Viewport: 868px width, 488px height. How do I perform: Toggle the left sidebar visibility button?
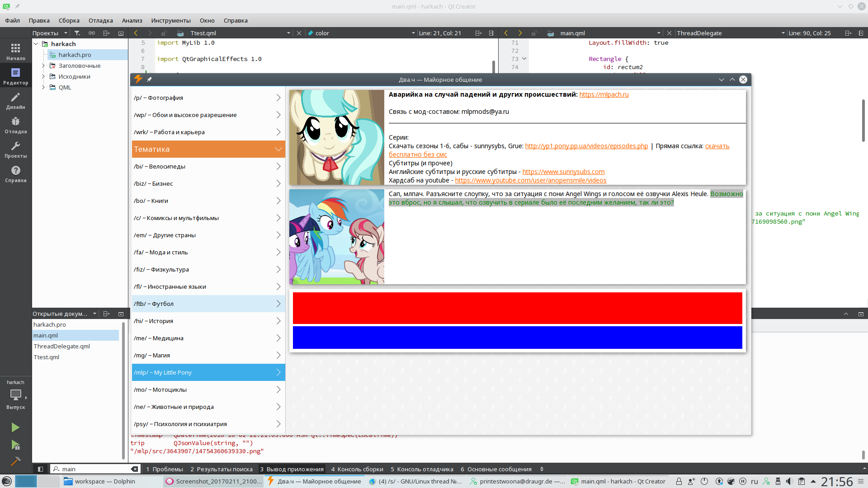[x=40, y=469]
